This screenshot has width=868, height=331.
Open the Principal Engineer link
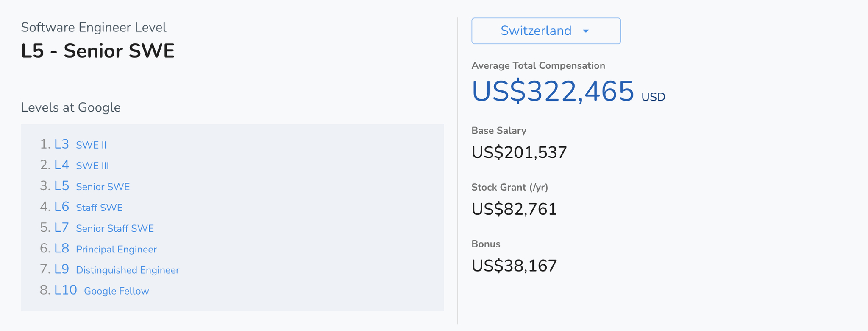click(116, 250)
